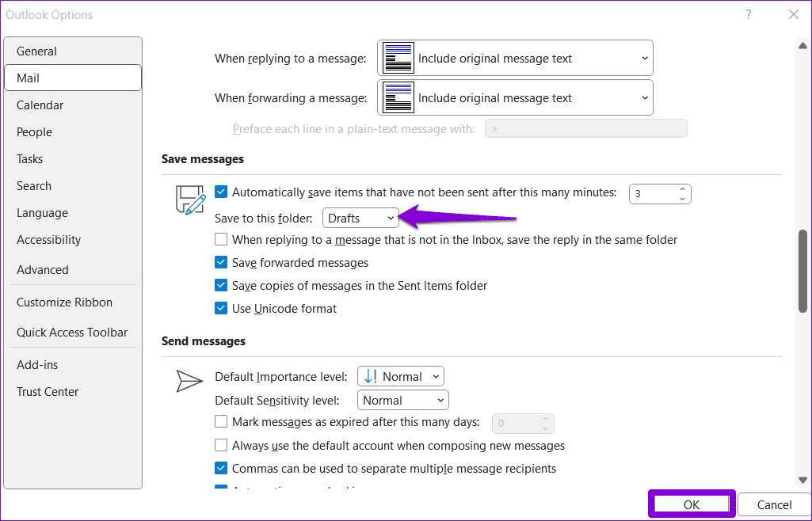Image resolution: width=812 pixels, height=521 pixels.
Task: Open the Advanced options category
Action: (73, 269)
